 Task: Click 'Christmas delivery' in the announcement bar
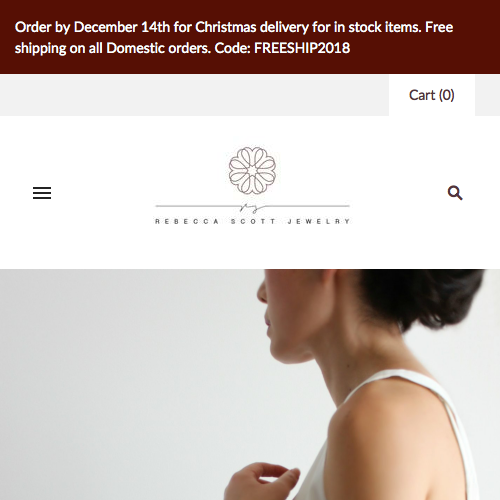(252, 28)
